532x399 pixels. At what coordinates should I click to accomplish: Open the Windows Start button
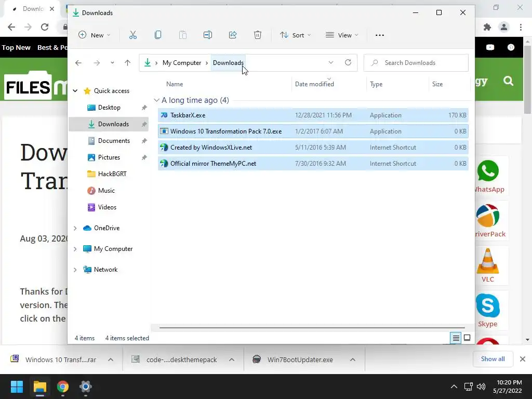point(17,387)
